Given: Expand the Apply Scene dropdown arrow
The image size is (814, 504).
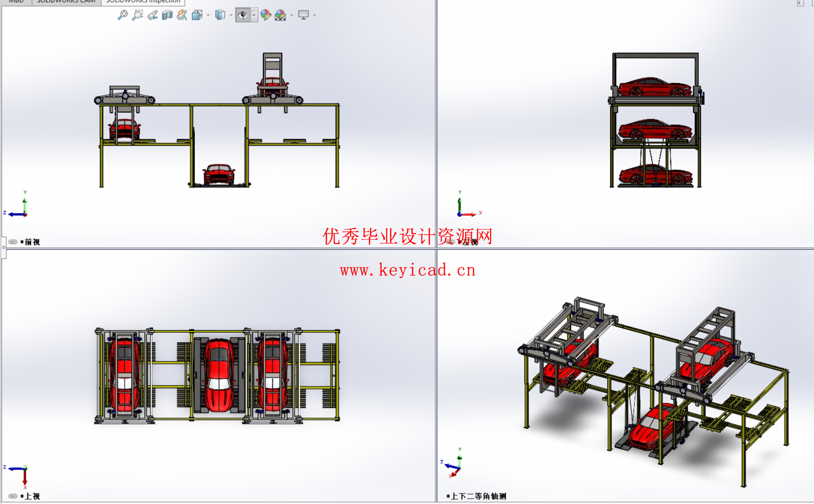Looking at the screenshot, I should point(292,15).
